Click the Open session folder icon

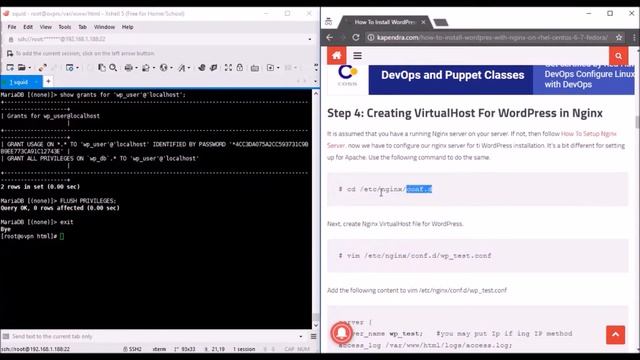pos(22,68)
